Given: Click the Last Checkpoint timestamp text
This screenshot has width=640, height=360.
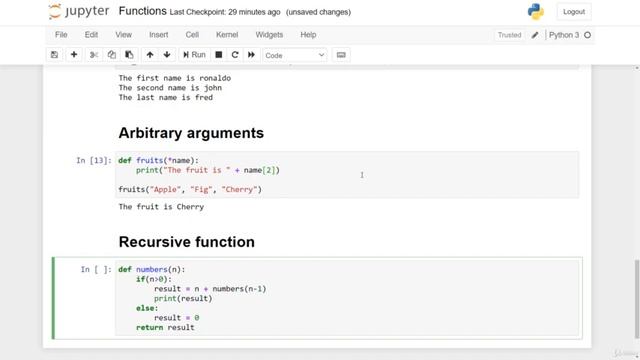Looking at the screenshot, I should click(x=225, y=12).
